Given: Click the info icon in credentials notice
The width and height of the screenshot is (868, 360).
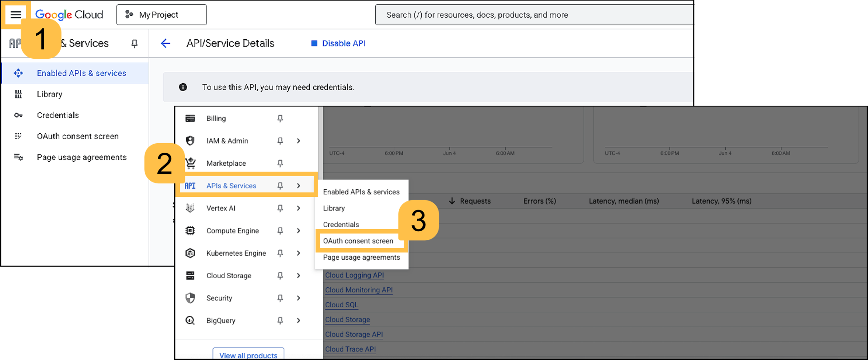Looking at the screenshot, I should click(183, 87).
